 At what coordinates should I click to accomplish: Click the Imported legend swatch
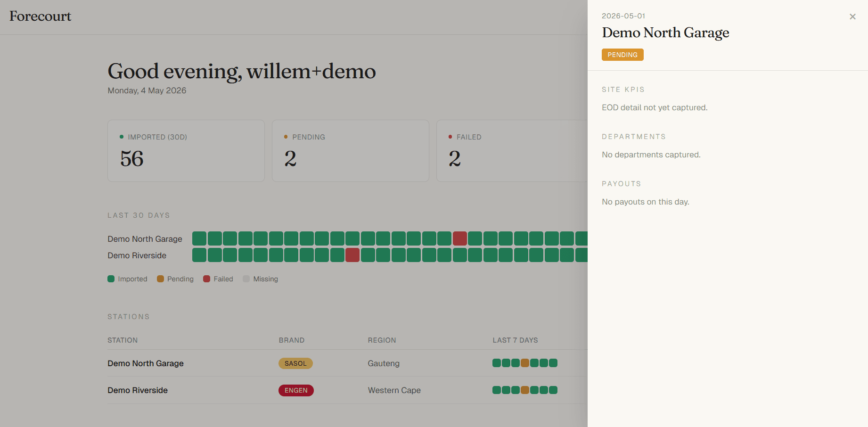pyautogui.click(x=111, y=279)
